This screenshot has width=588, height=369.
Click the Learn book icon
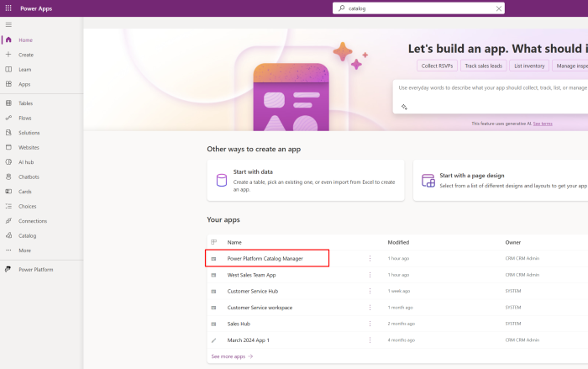coord(8,70)
